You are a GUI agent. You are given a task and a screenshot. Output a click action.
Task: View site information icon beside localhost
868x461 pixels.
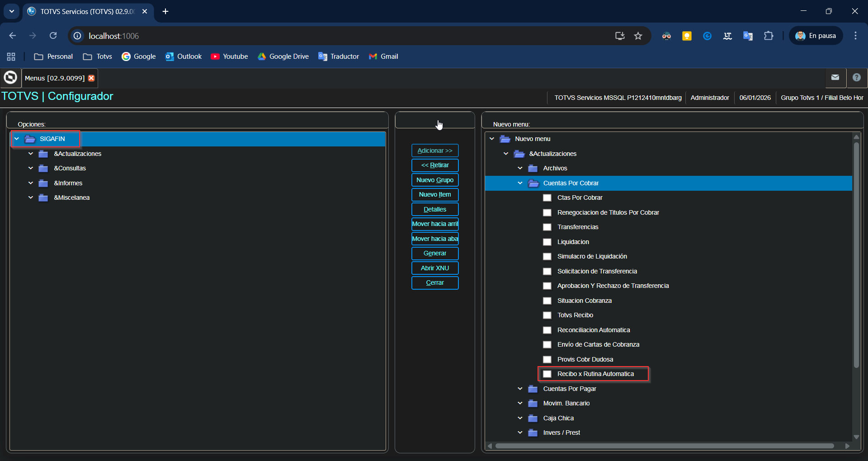click(x=77, y=36)
